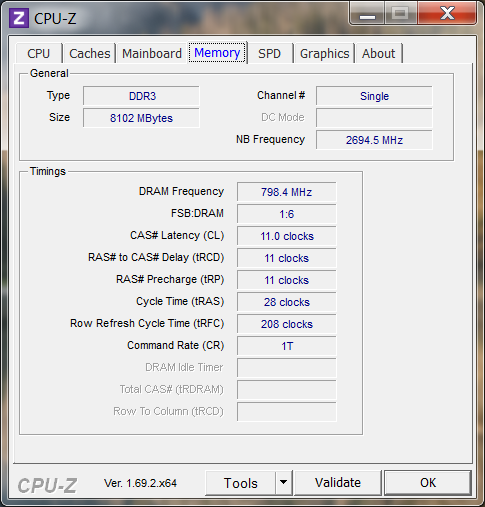The height and width of the screenshot is (507, 485).
Task: Switch to the SPD tab
Action: 270,53
